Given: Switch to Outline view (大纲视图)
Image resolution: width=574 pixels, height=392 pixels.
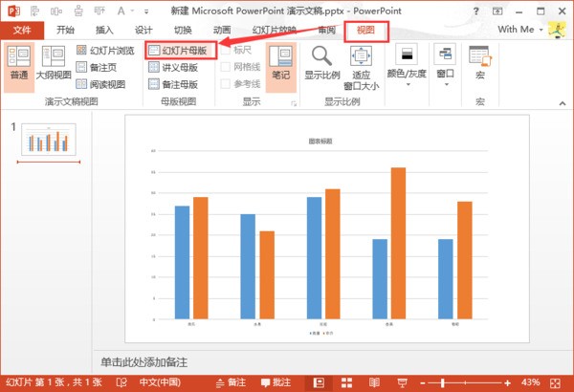Looking at the screenshot, I should point(53,60).
